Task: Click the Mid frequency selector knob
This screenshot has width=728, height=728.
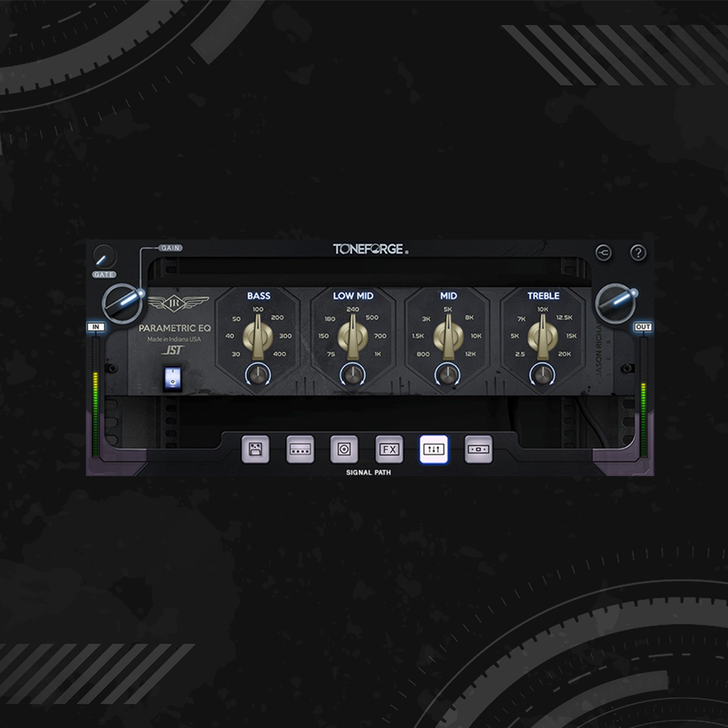Action: point(448,337)
